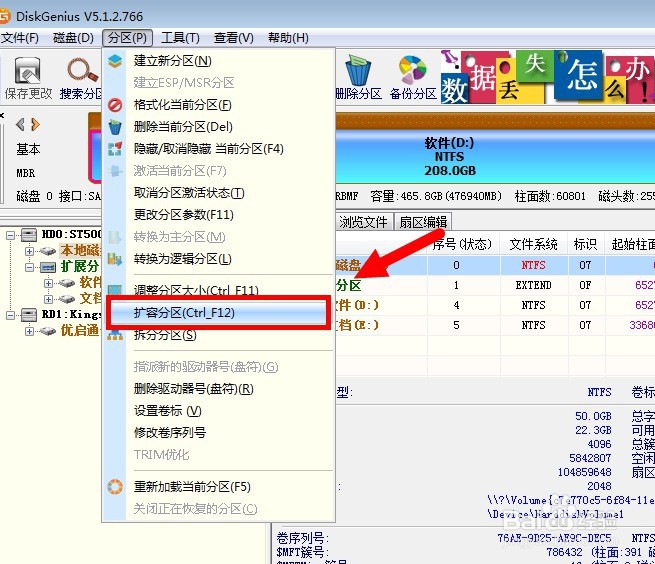Click the DiskGenius app icon in title bar
Screen dimensions: 655x564
click(x=4, y=16)
